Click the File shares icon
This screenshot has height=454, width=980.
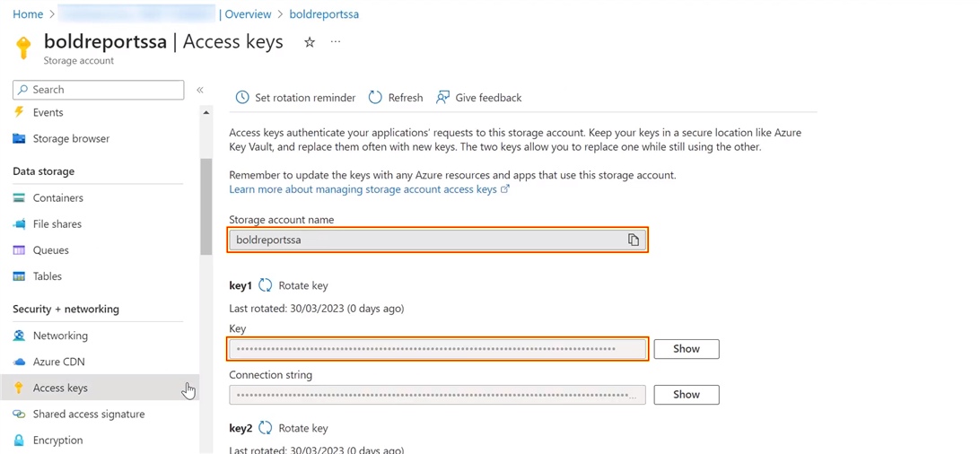(x=20, y=223)
